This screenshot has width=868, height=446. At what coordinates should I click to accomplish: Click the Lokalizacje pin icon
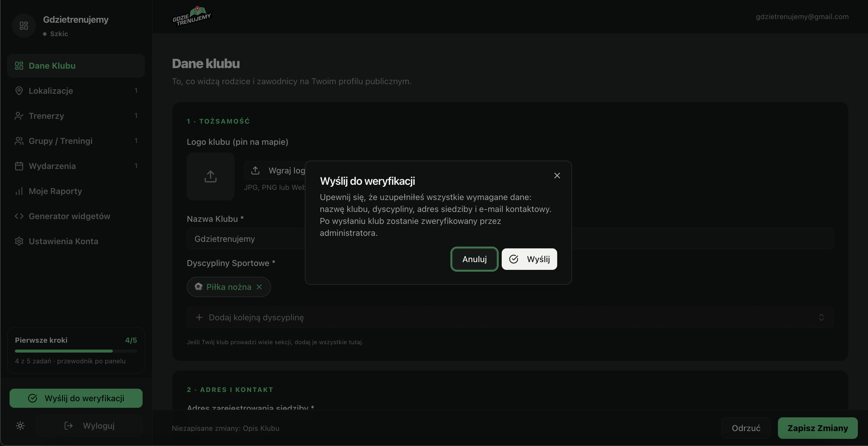(x=19, y=91)
